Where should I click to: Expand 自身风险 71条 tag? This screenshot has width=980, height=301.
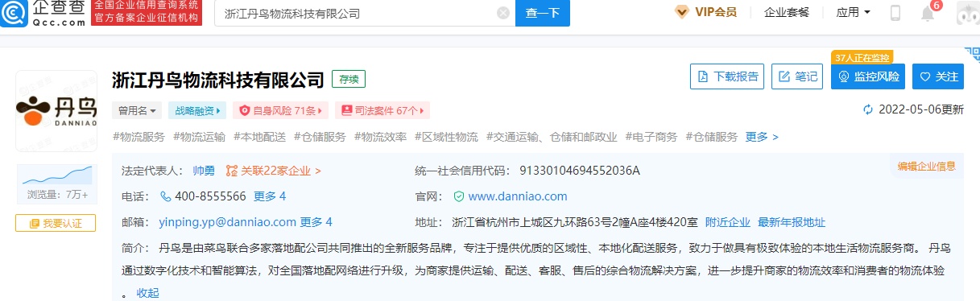(x=281, y=110)
